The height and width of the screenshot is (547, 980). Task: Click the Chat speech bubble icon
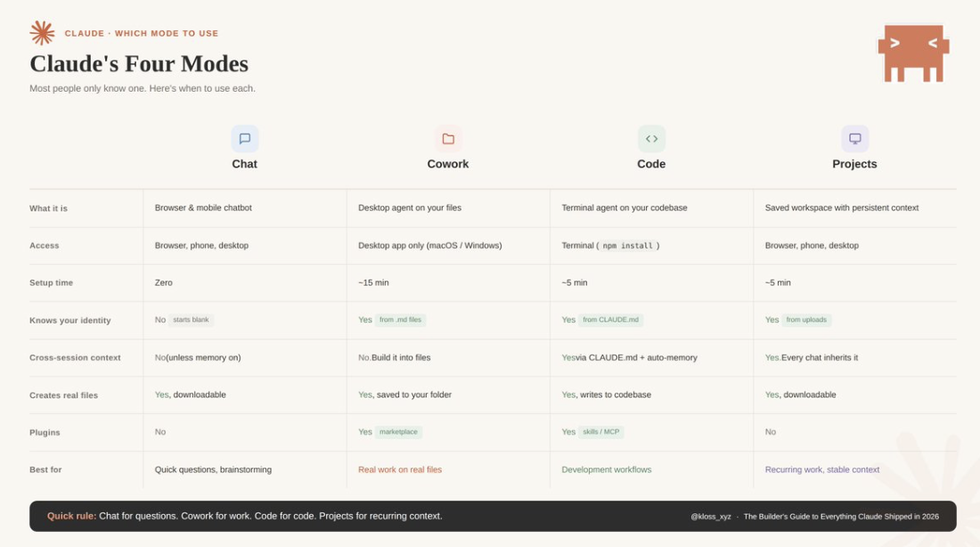coord(245,139)
